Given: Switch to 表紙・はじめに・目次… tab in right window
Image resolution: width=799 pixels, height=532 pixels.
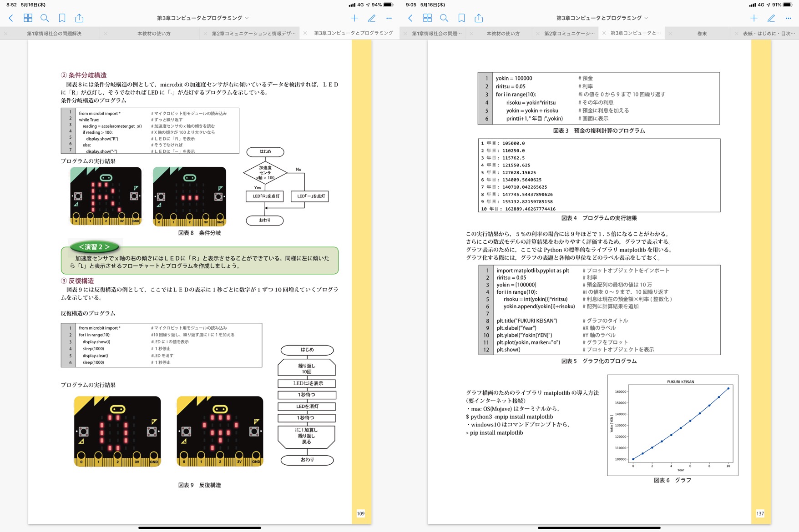Looking at the screenshot, I should coord(769,34).
